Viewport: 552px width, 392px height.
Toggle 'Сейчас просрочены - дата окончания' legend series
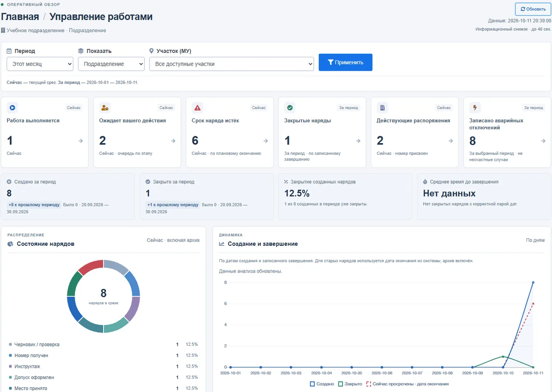408,383
